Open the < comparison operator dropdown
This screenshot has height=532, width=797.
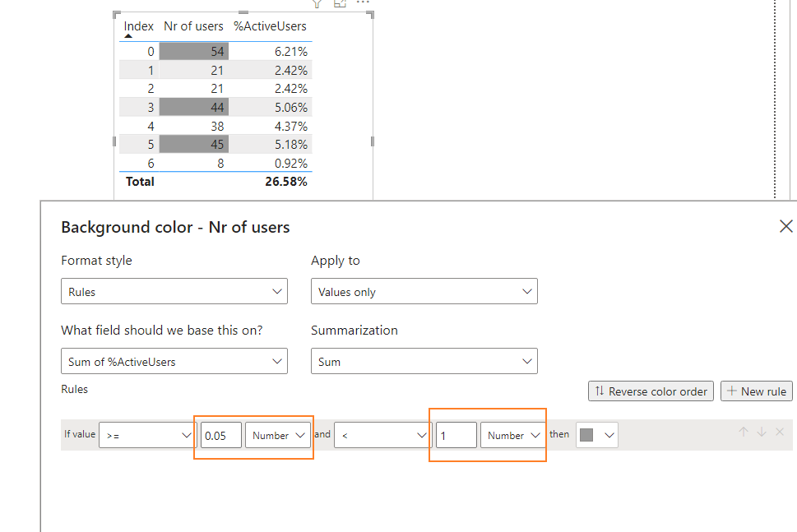[x=381, y=435]
